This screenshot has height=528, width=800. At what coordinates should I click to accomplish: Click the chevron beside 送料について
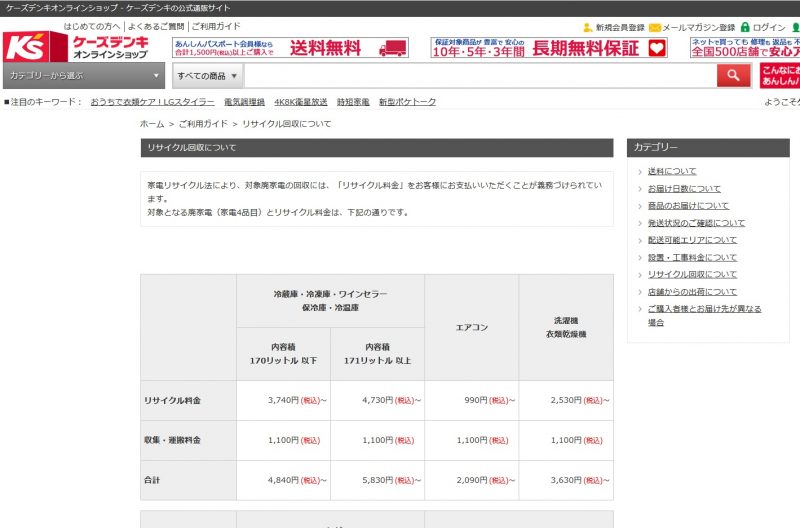tap(639, 172)
